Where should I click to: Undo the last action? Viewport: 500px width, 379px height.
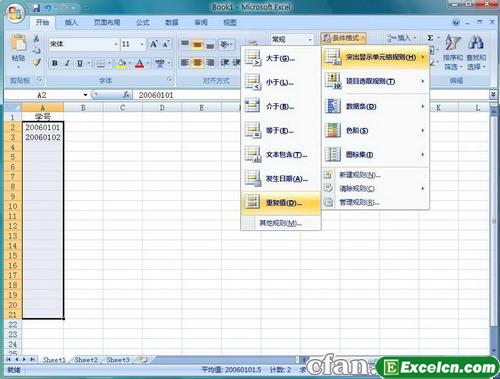48,8
